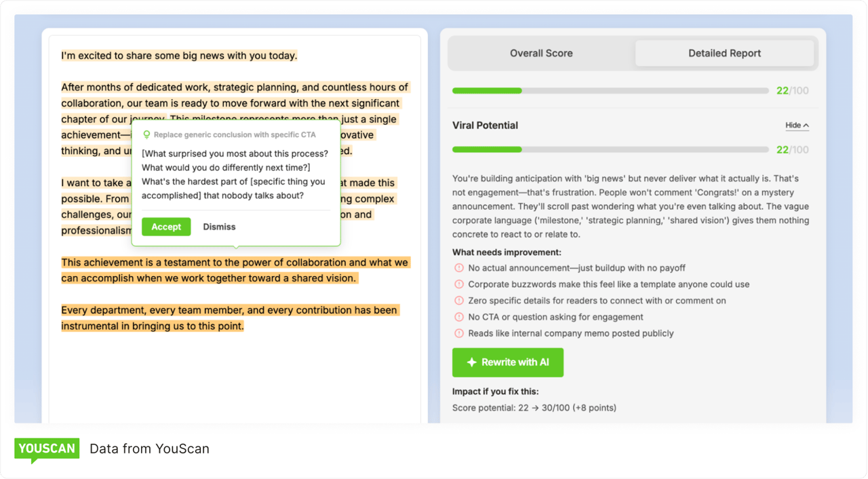Click warning icon beside 'No CTA or question'
The height and width of the screenshot is (479, 868).
(459, 317)
